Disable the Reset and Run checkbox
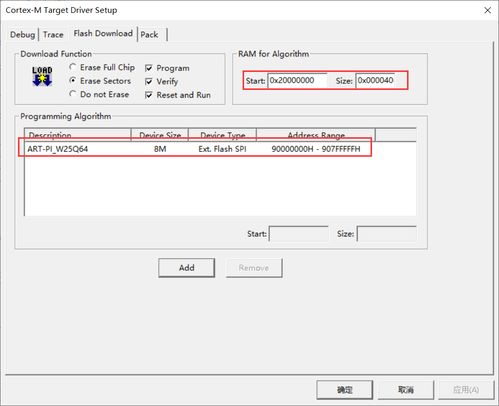Screen dimensions: 499x406 pos(149,95)
